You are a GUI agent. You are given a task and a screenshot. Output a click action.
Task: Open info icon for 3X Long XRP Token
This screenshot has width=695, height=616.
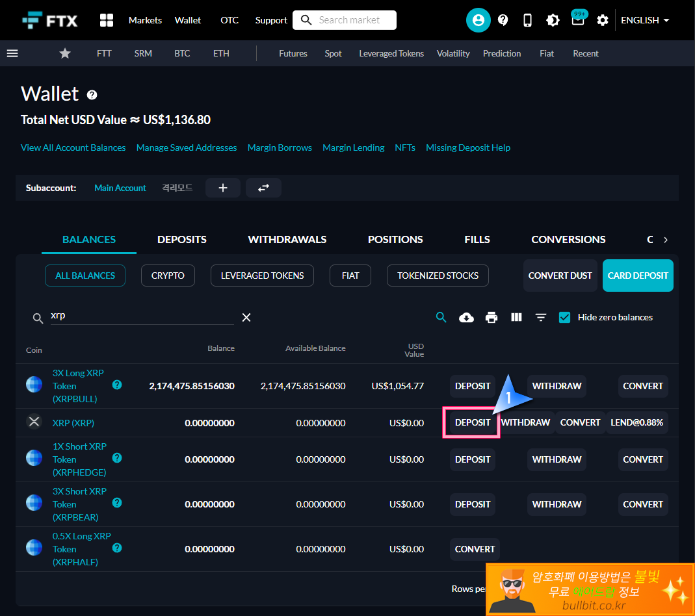pos(117,385)
